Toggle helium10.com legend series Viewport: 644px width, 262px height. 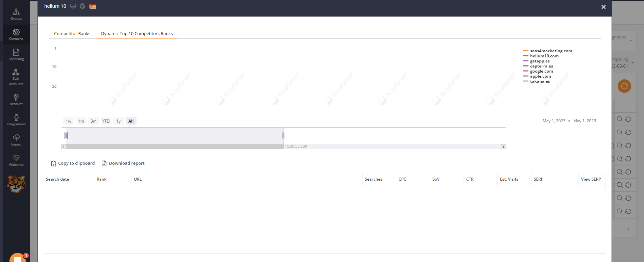541,56
